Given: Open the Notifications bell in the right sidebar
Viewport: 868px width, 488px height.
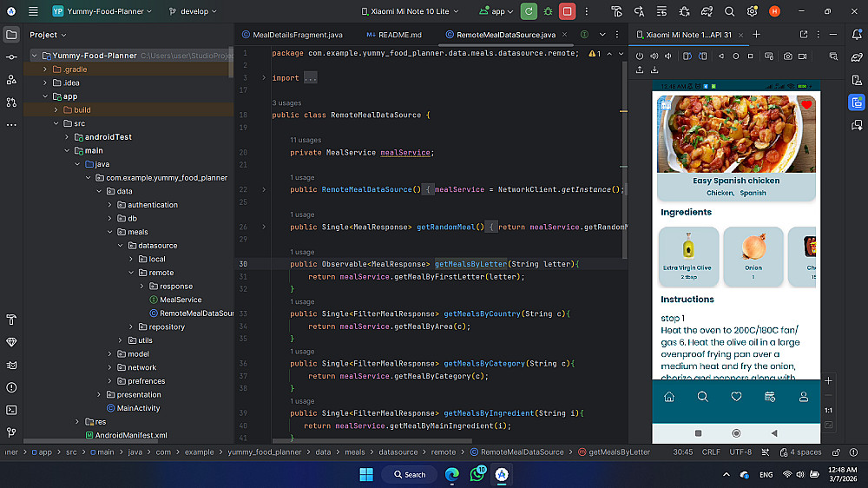Looking at the screenshot, I should pos(857,35).
